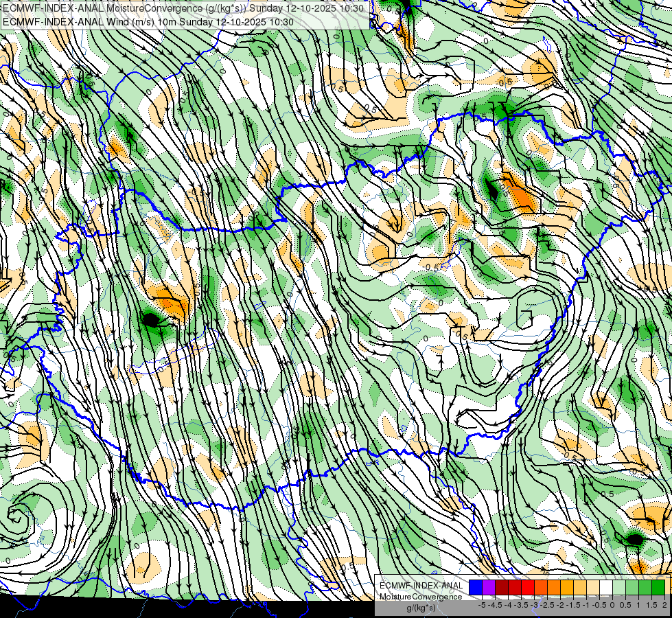Click the orange swatch between -2 and -1.5
Viewport: 672px width, 618px height.
(x=554, y=588)
